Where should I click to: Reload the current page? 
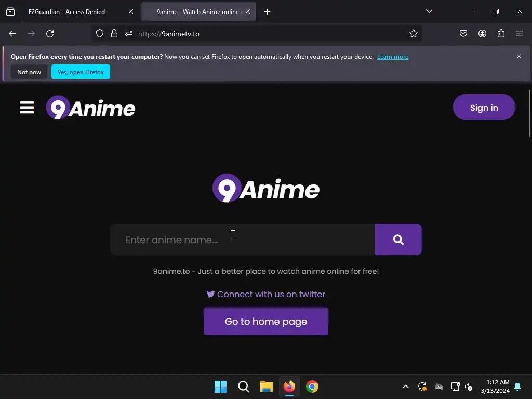pyautogui.click(x=50, y=34)
